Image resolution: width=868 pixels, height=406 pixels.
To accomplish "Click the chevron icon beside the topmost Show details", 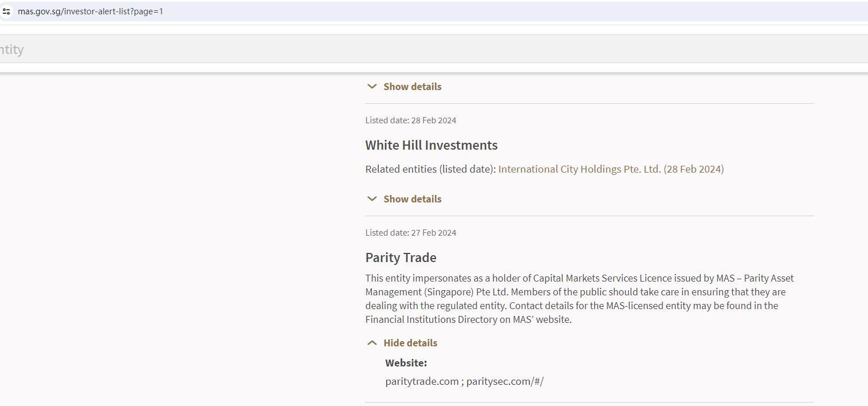I will coord(372,87).
